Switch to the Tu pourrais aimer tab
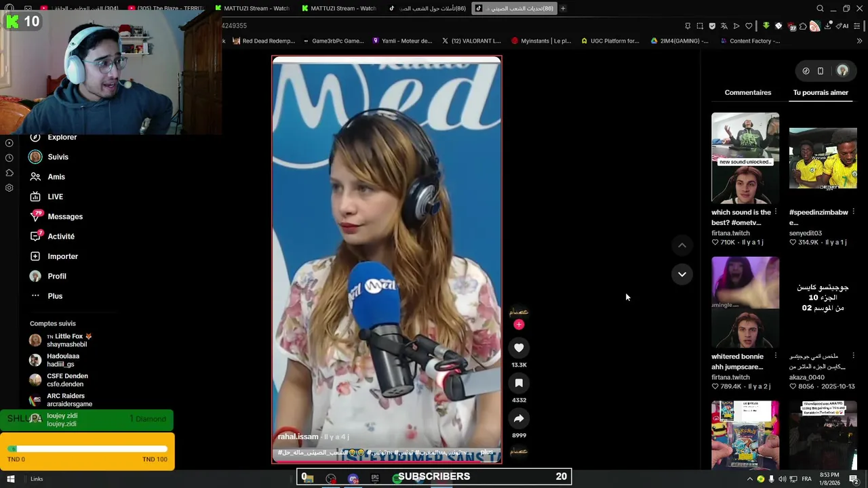The image size is (868, 488). pos(821,92)
